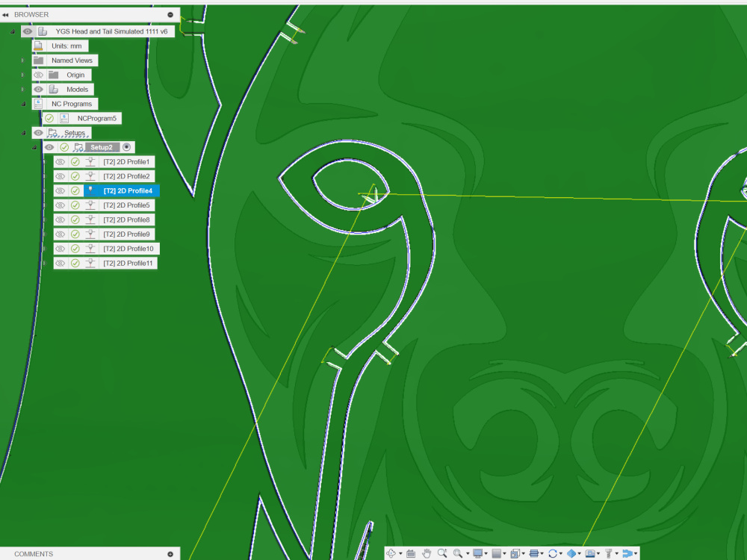
Task: Toggle visibility eye of 2D Profile10
Action: 60,249
